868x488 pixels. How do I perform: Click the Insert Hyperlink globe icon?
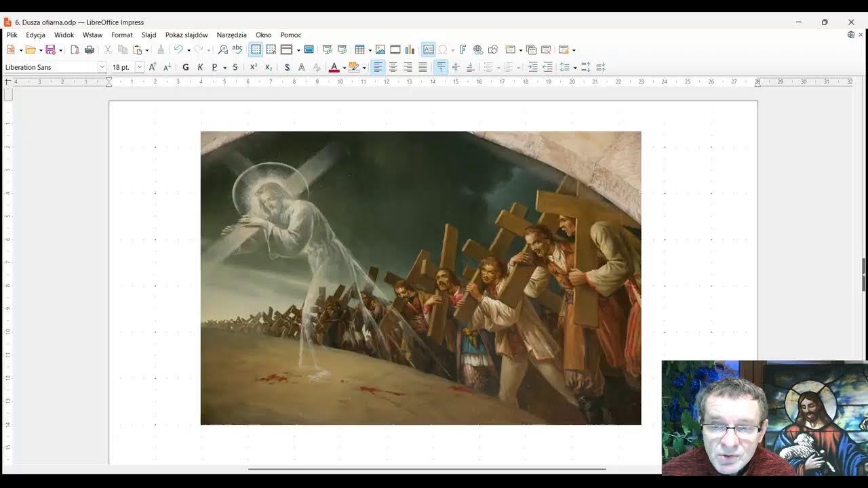[x=478, y=49]
